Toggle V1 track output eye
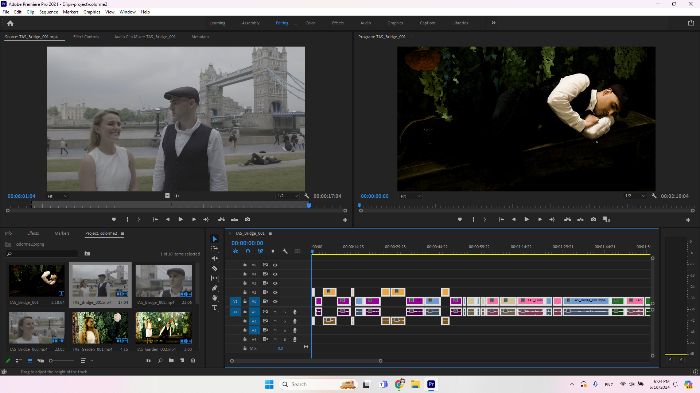Screen dimensions: 700x393 pos(275,301)
